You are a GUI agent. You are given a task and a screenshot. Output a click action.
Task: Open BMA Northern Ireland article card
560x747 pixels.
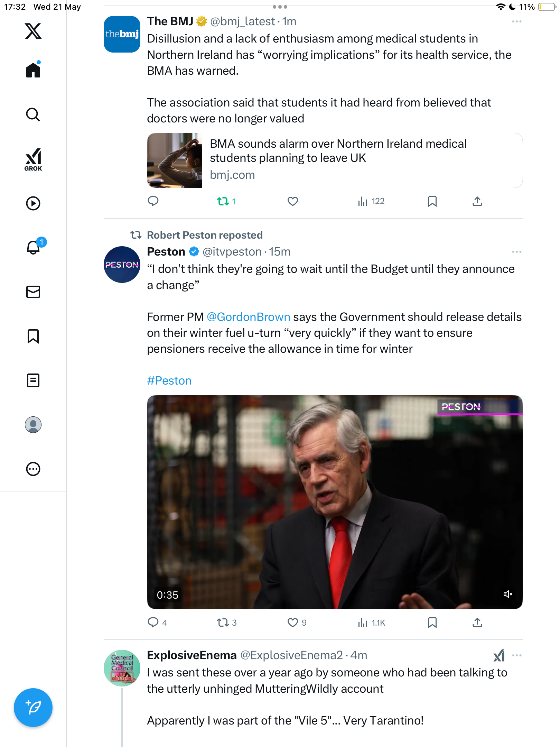(335, 160)
